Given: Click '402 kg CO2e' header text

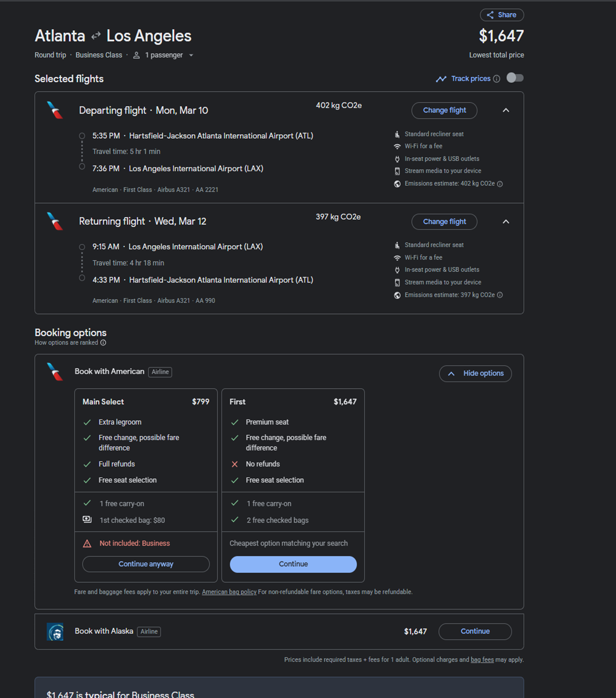Looking at the screenshot, I should 339,106.
